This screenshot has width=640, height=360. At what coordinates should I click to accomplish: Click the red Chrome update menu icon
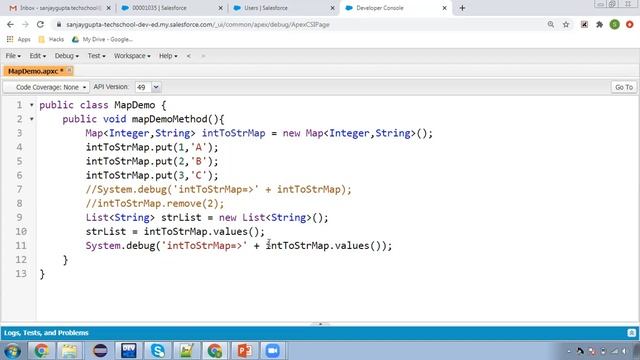tap(629, 24)
